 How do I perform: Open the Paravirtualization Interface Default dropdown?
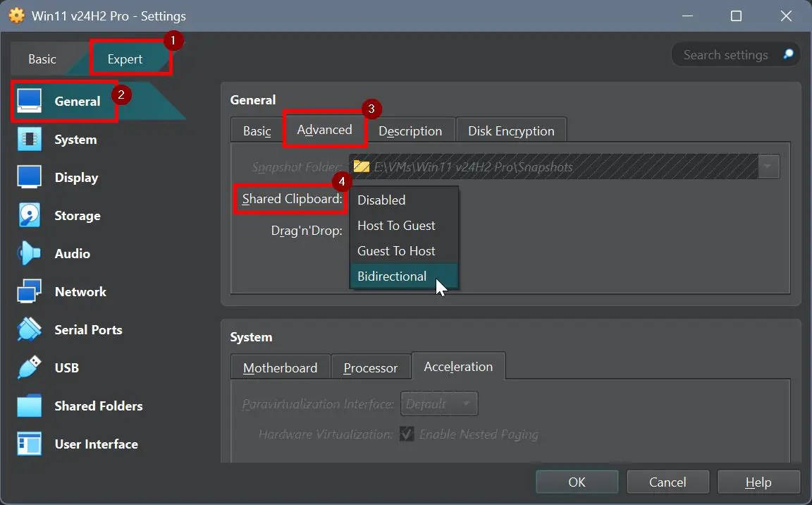(x=439, y=403)
